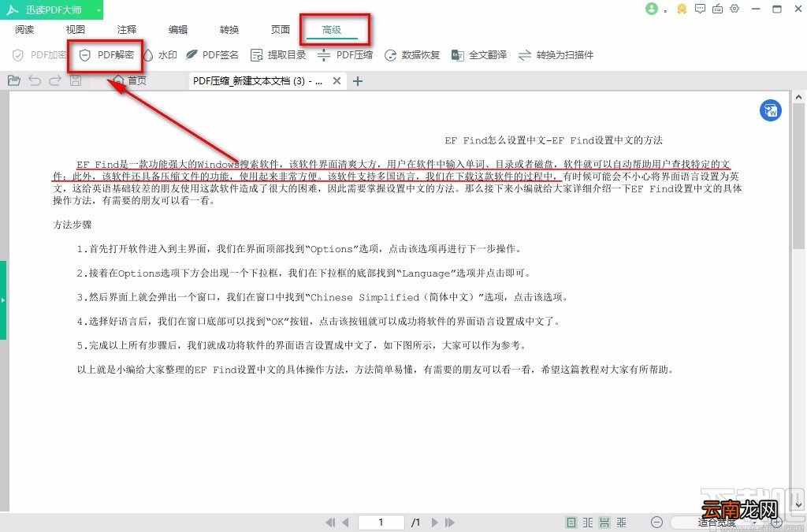
Task: Go to the first page
Action: point(330,523)
